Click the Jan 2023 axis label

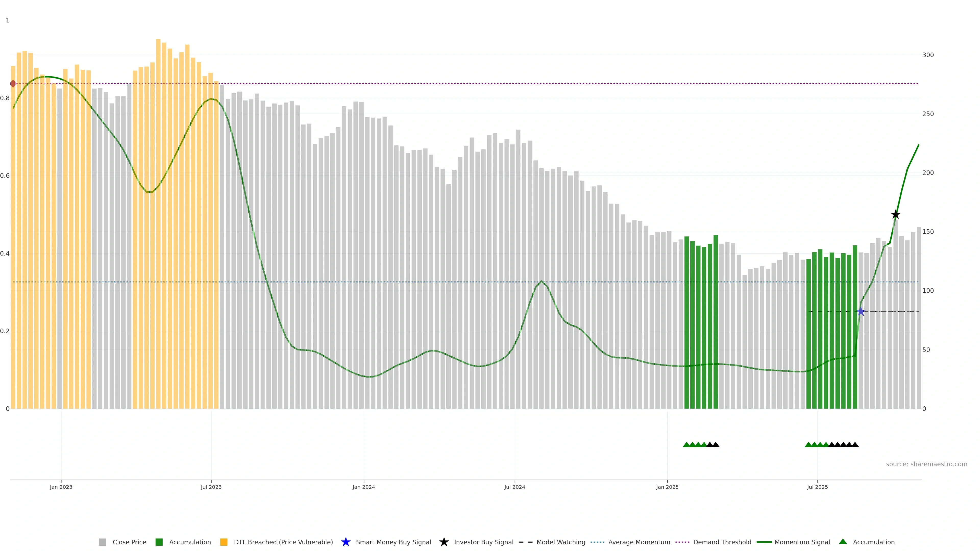(x=61, y=487)
